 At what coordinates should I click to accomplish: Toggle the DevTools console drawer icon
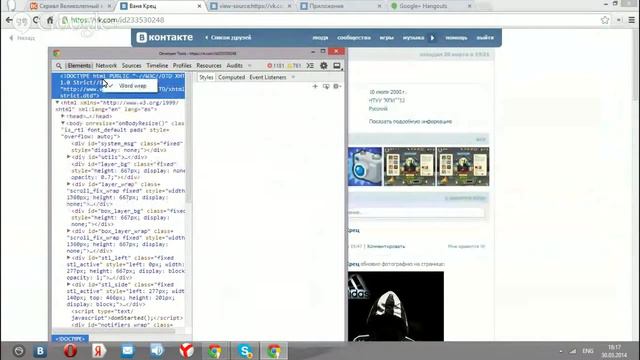coord(310,65)
